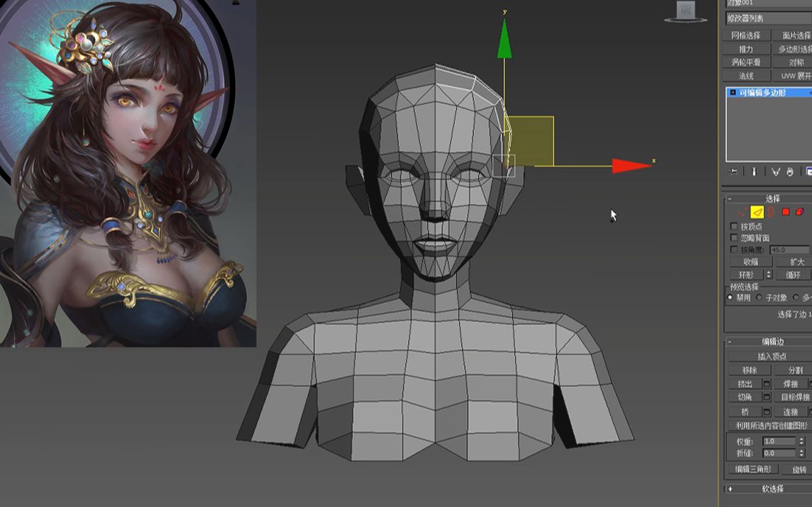Switch to Polygon sub-object mode
The width and height of the screenshot is (812, 507).
tap(785, 212)
